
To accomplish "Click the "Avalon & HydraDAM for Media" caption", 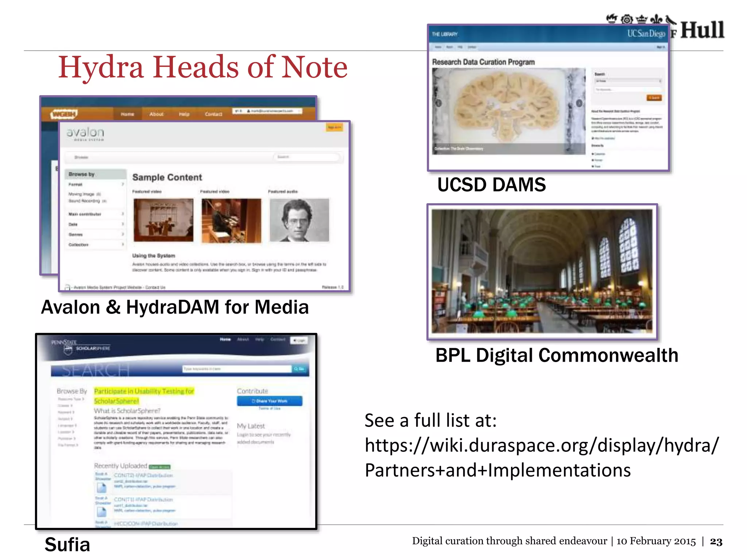I will (x=175, y=307).
